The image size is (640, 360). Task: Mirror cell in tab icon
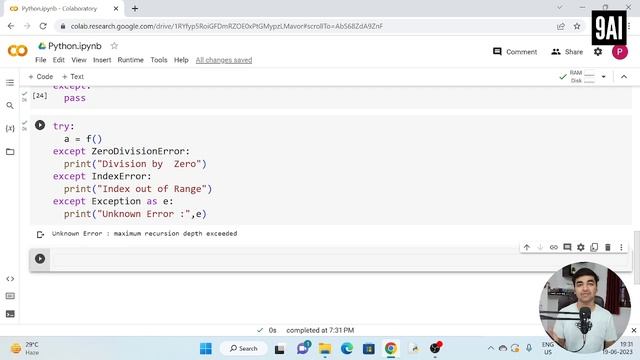coord(594,247)
